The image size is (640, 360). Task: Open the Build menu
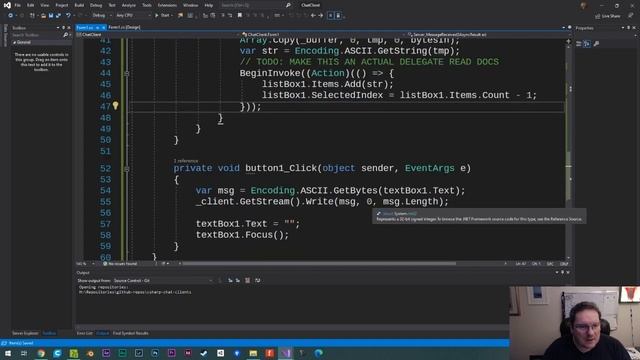(79, 5)
